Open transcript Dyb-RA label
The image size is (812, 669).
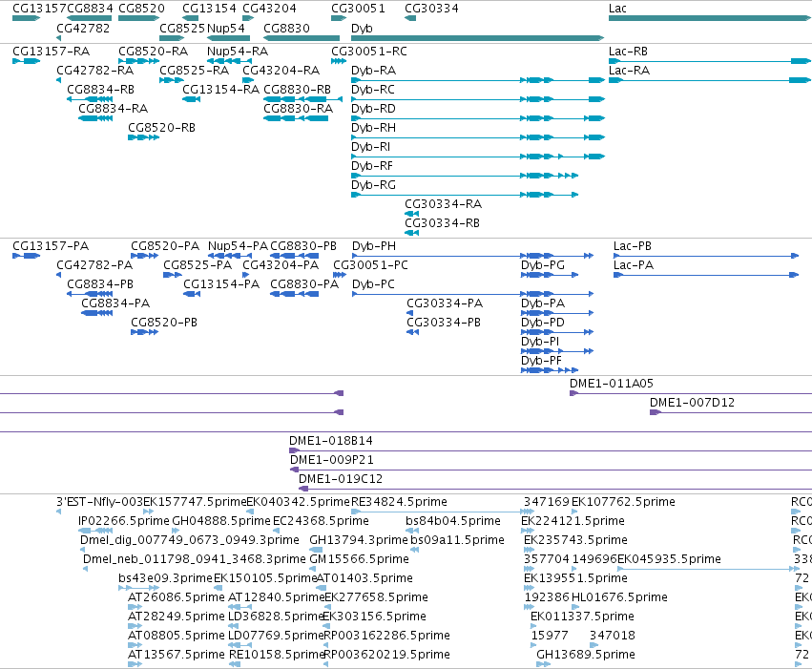[x=373, y=71]
